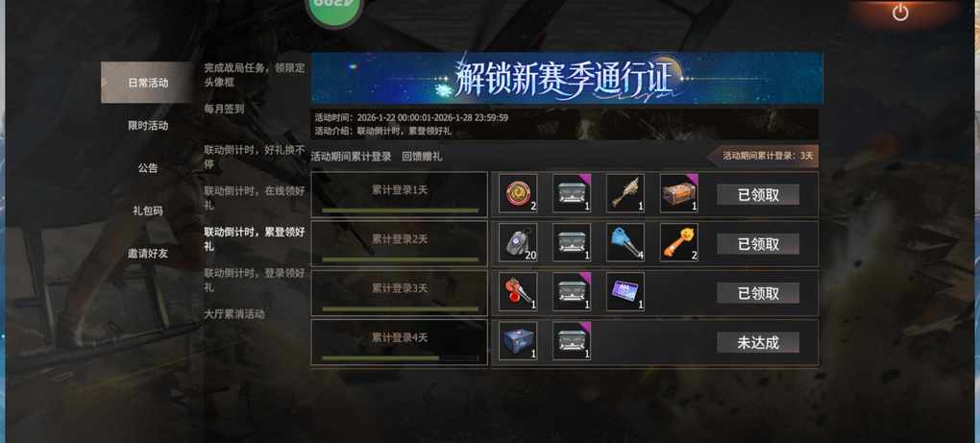The image size is (980, 443).
Task: Go to the 礼包码 section
Action: [148, 210]
